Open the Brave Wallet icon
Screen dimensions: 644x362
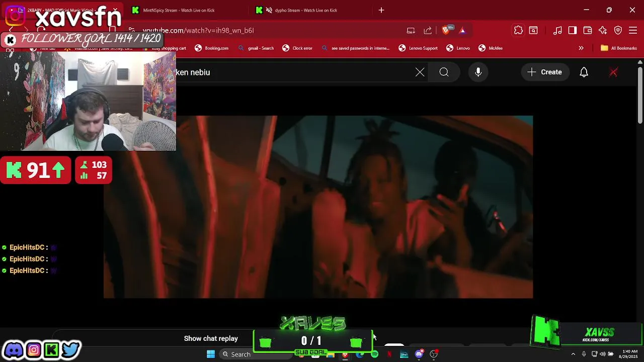588,31
